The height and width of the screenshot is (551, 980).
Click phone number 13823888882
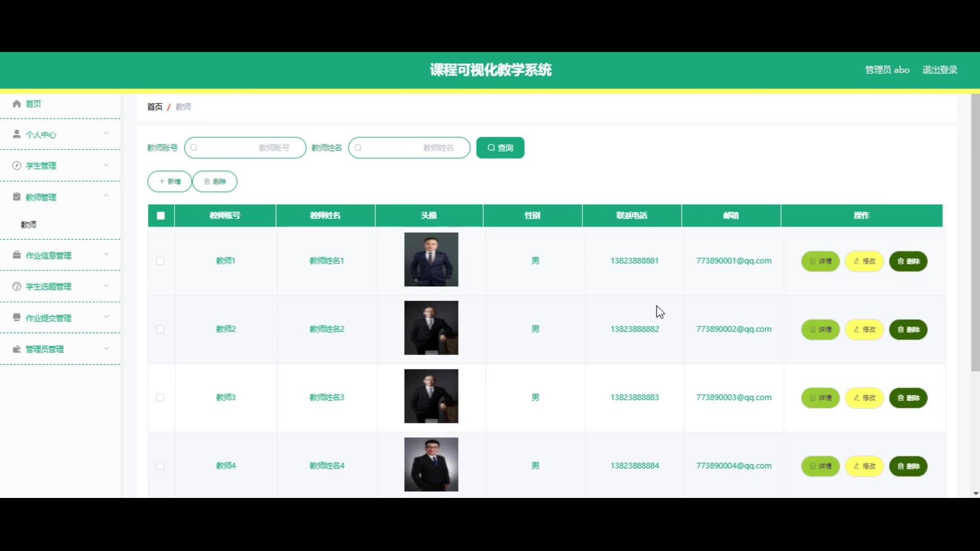[634, 329]
